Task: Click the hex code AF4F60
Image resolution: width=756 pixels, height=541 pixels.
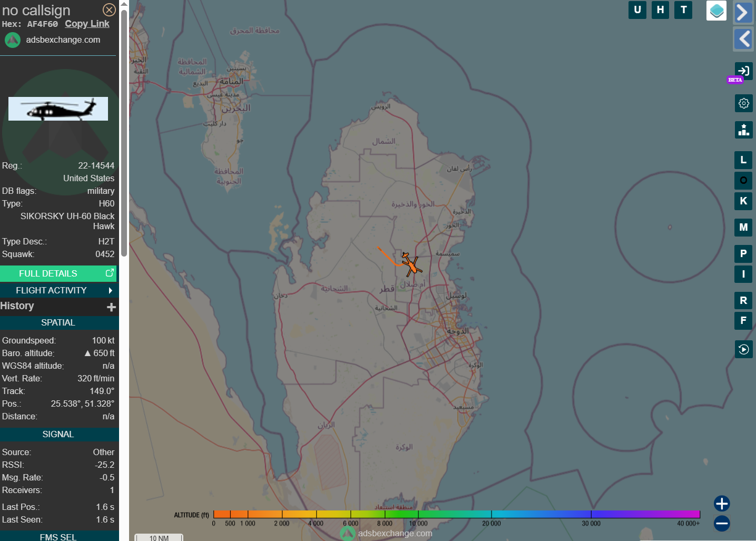Action: [42, 24]
